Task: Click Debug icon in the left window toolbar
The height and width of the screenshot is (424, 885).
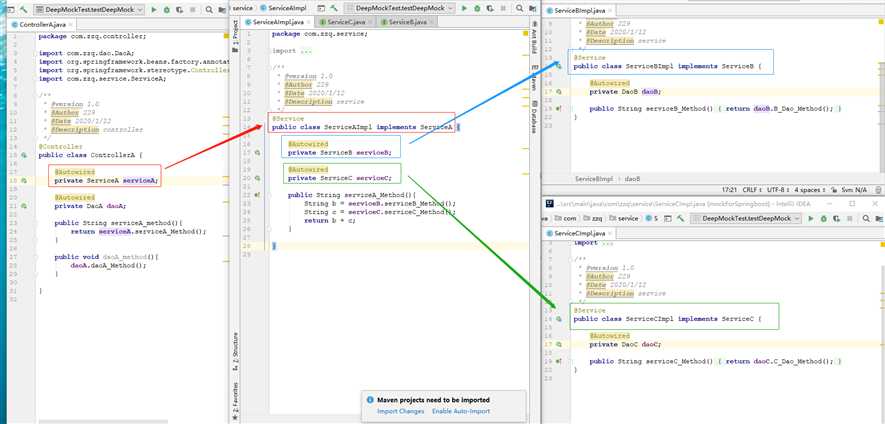Action: point(167,9)
